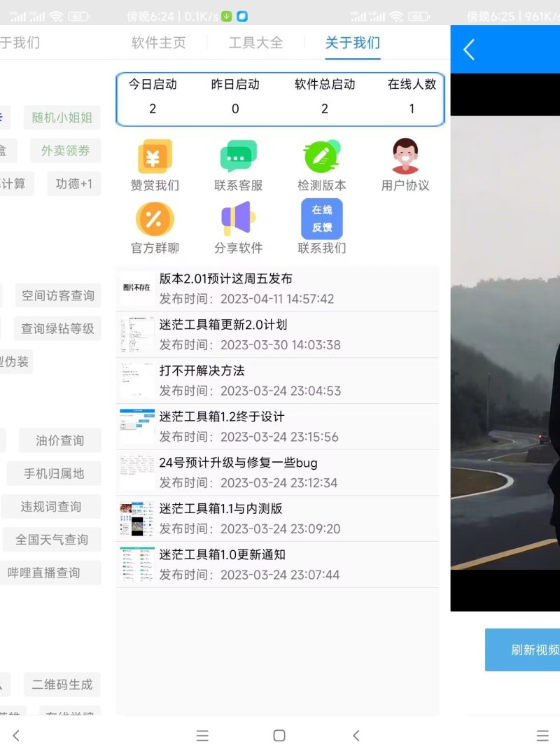This screenshot has width=560, height=756.
Task: Open the 油价查询 tool
Action: coord(60,440)
